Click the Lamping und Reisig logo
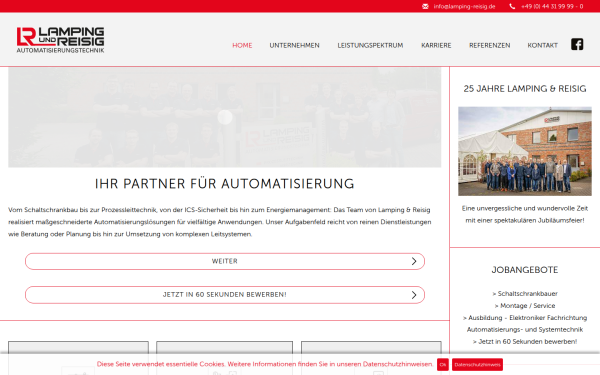Screen dimensions: 600x375 coord(60,40)
